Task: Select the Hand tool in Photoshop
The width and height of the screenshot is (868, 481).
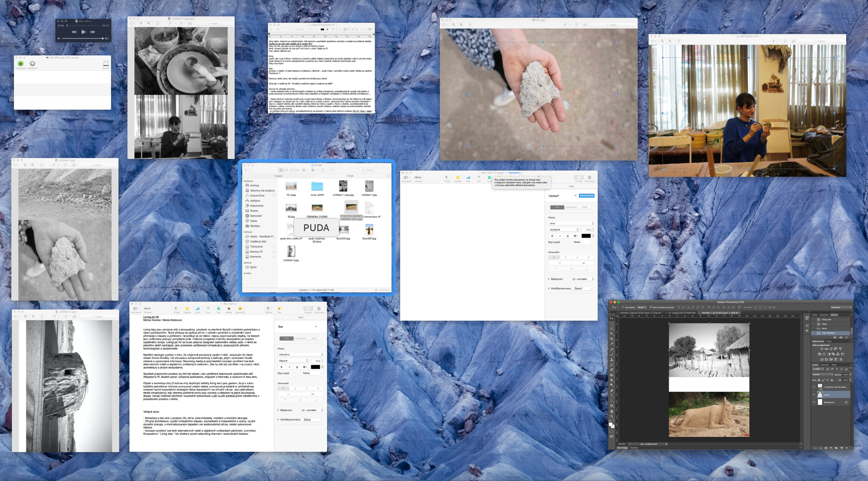Action: (612, 411)
